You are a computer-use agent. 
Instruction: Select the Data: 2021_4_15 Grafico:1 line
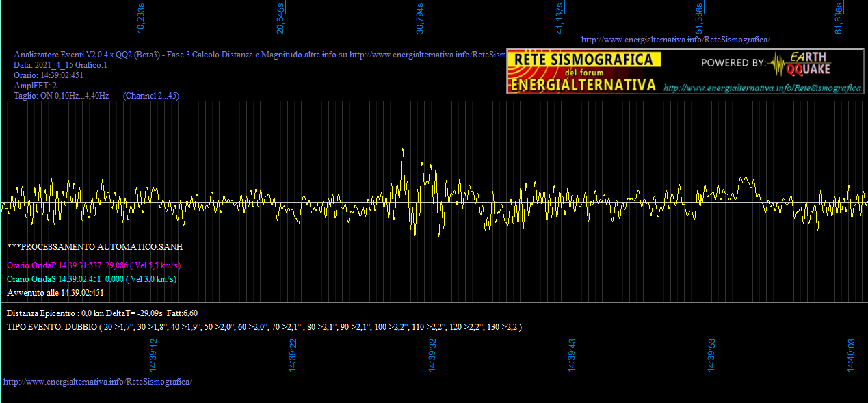pyautogui.click(x=61, y=65)
